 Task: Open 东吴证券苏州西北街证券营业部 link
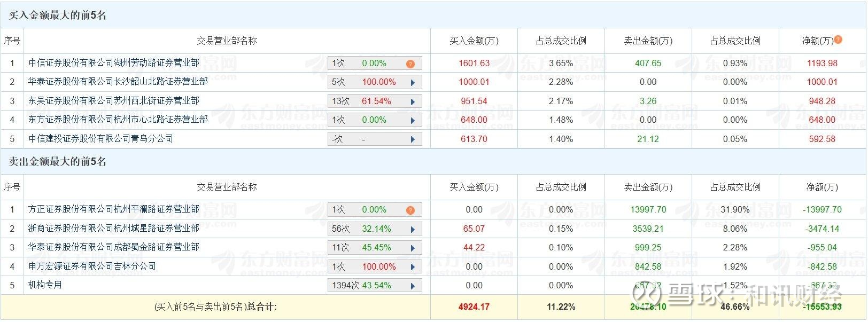coord(114,101)
